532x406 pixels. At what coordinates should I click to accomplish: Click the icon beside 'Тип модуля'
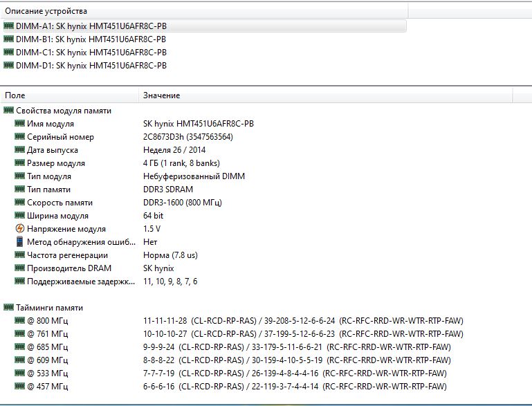[x=19, y=176]
